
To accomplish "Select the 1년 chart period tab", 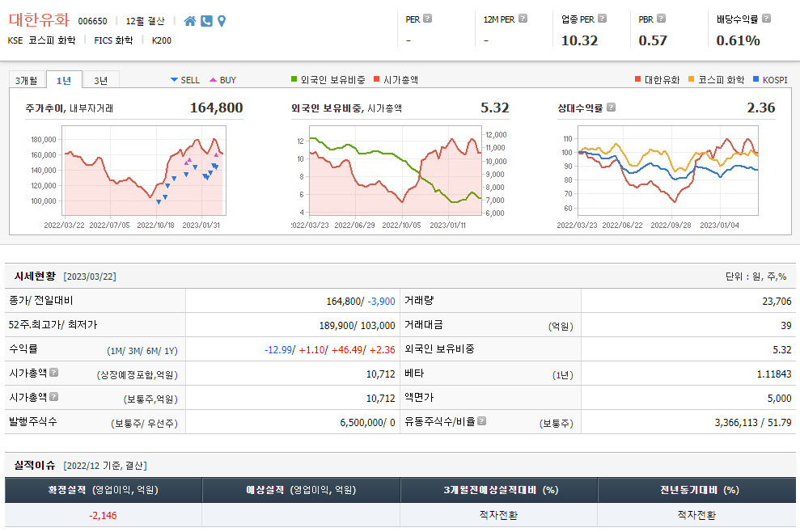I will [x=64, y=80].
